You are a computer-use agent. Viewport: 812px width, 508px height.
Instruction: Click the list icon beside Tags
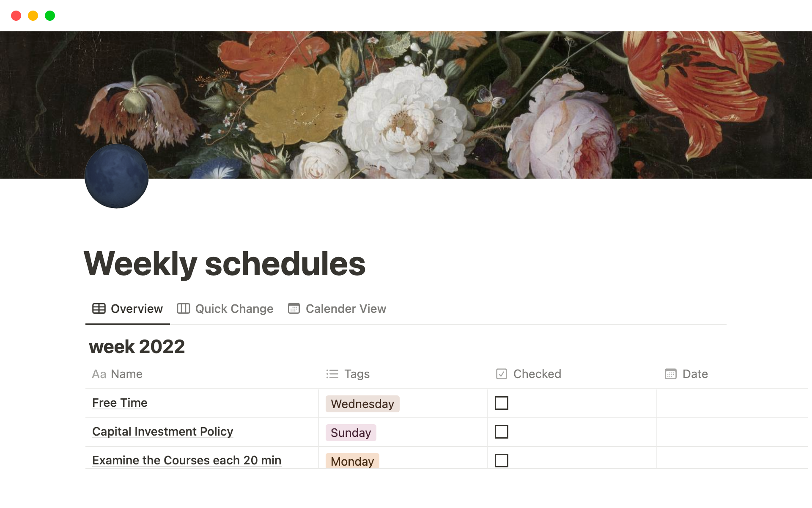[332, 374]
